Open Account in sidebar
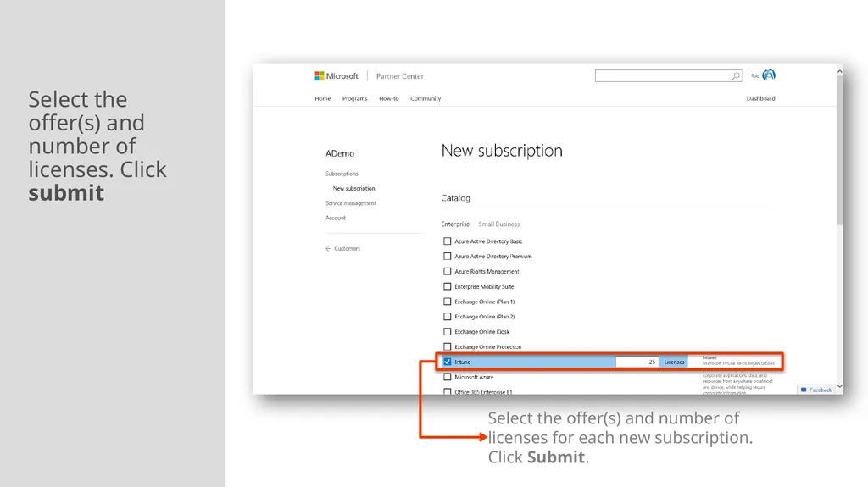The width and height of the screenshot is (868, 487). pos(336,218)
